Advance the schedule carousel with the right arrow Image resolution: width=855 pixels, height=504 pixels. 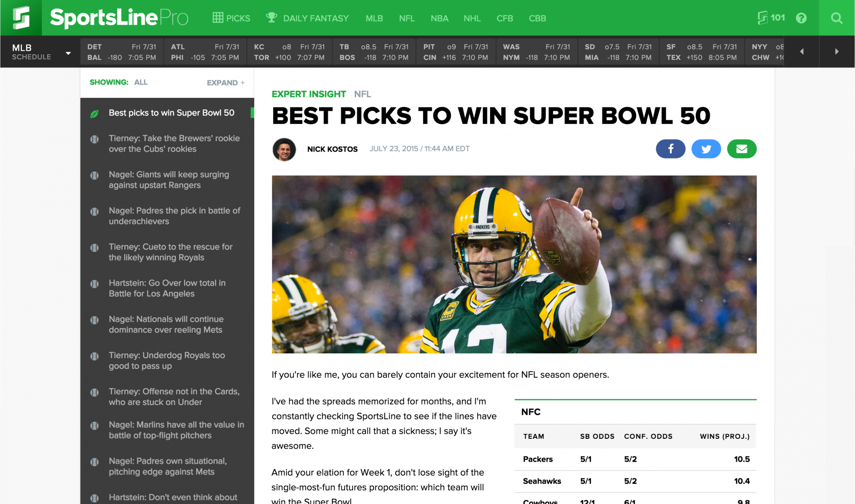pos(836,51)
